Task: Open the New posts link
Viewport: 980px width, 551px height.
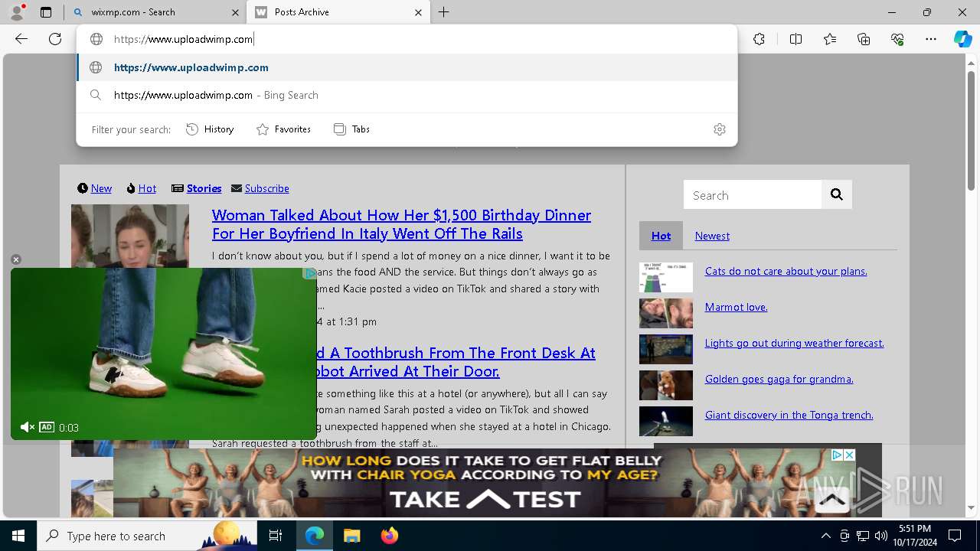Action: (x=101, y=188)
